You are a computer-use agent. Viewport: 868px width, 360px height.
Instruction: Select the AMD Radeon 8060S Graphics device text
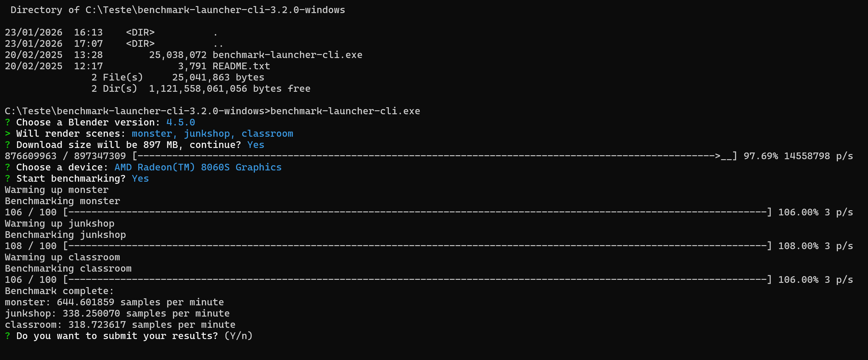(198, 167)
